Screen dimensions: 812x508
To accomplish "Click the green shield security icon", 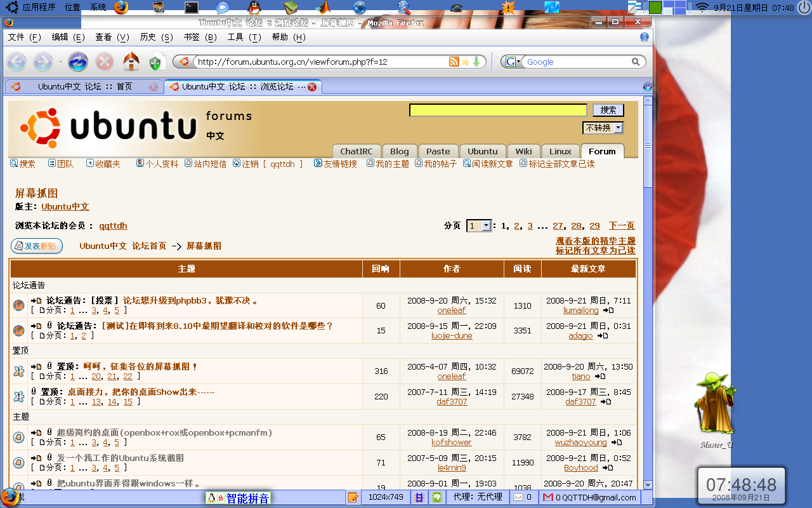I will pos(155,62).
